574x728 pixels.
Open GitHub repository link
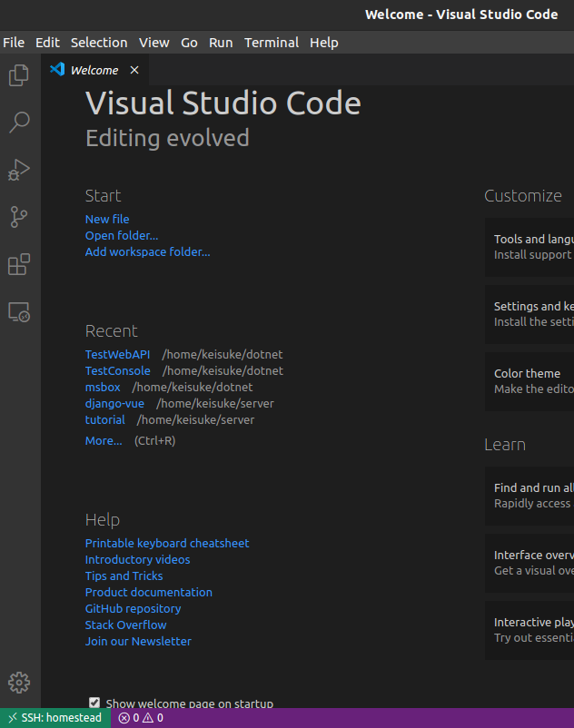tap(133, 609)
